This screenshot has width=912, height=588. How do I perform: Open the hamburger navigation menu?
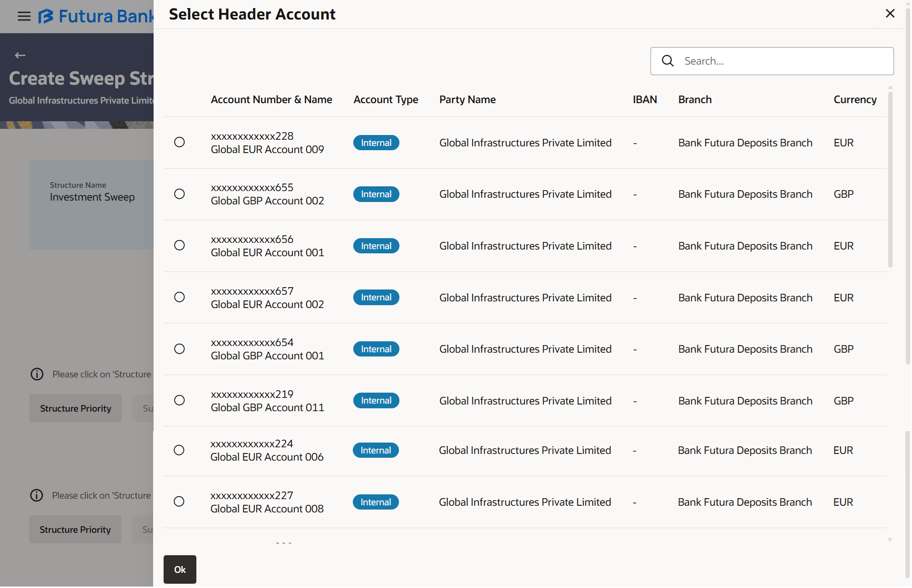point(24,17)
